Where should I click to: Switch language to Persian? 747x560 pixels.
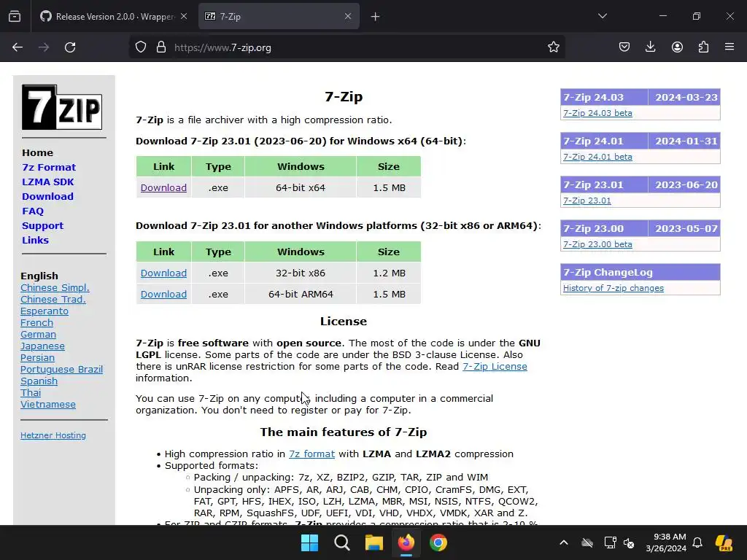tap(37, 357)
